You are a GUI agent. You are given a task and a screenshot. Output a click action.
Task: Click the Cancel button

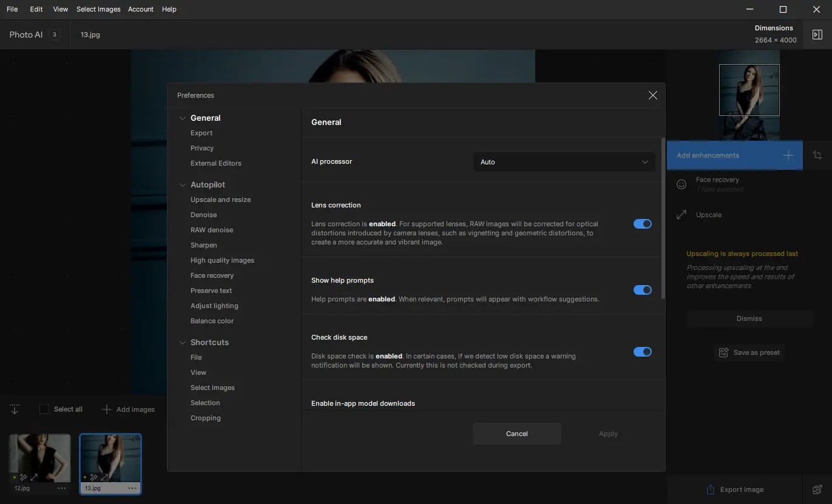[x=517, y=434]
